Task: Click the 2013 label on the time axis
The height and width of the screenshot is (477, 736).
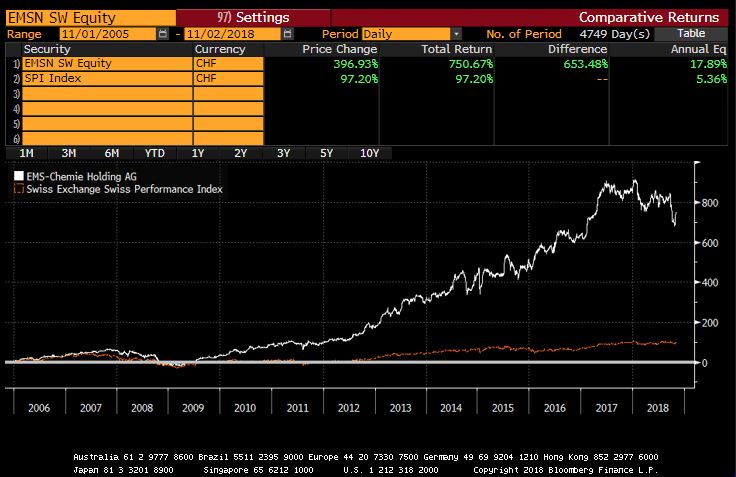Action: click(400, 408)
